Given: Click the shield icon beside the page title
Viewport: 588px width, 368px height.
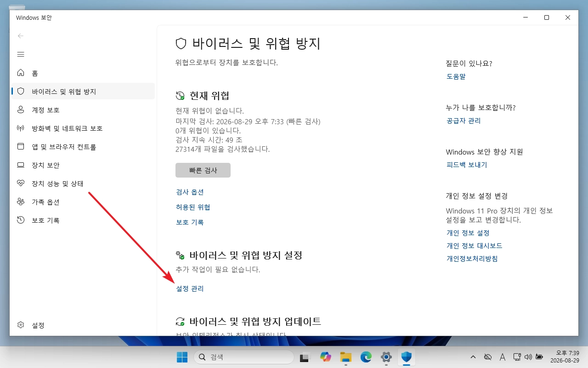Looking at the screenshot, I should [181, 44].
